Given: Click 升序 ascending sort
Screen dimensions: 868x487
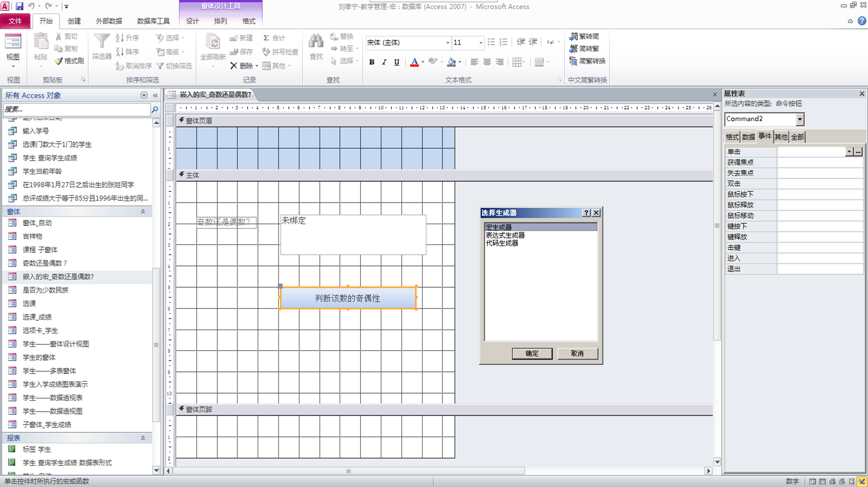Looking at the screenshot, I should (x=127, y=38).
